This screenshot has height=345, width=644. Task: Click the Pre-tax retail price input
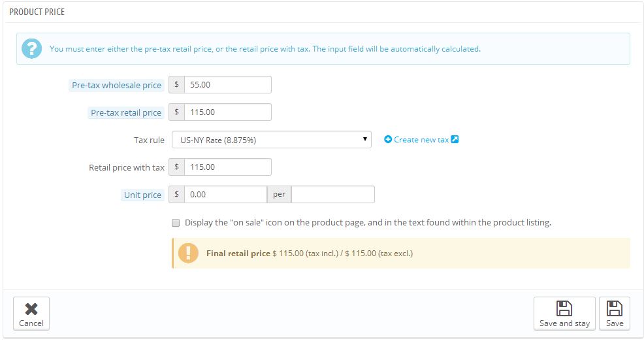click(227, 112)
